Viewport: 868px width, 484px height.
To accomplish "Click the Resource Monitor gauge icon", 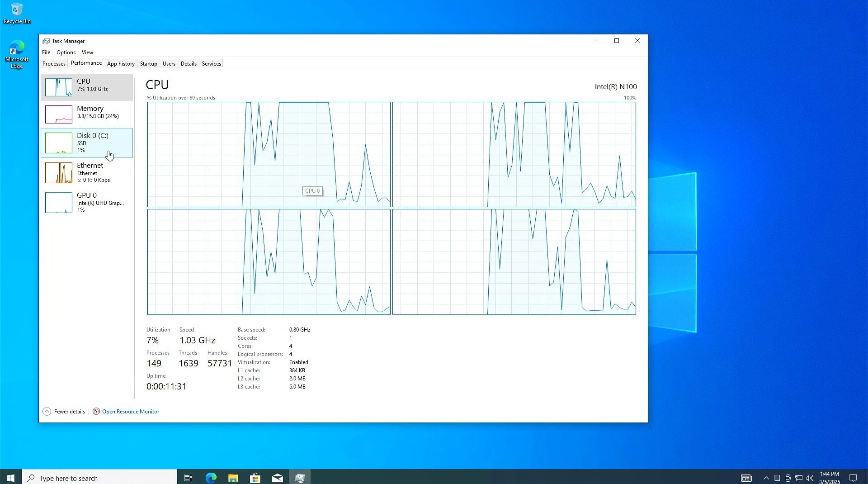I will pos(96,412).
